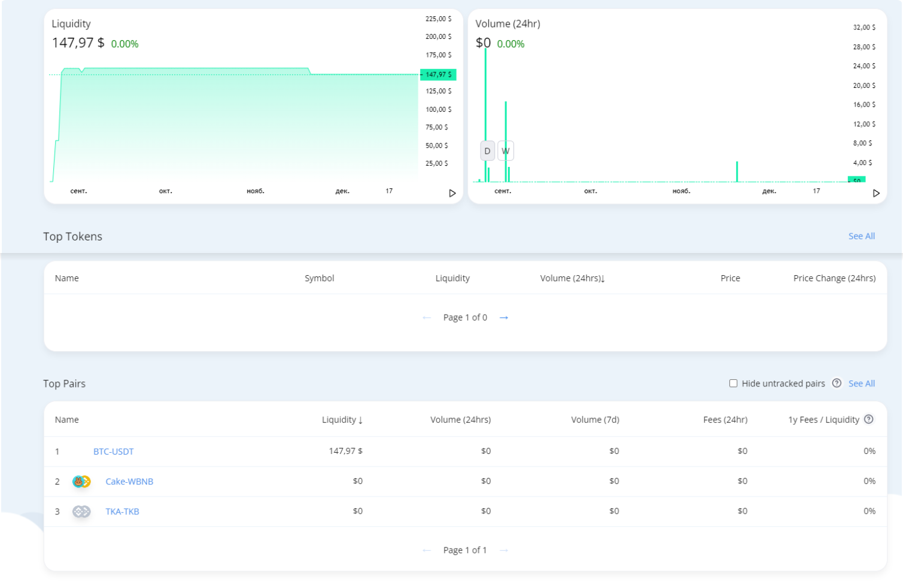Click the Cake-WBNB token pair icon

coord(81,482)
